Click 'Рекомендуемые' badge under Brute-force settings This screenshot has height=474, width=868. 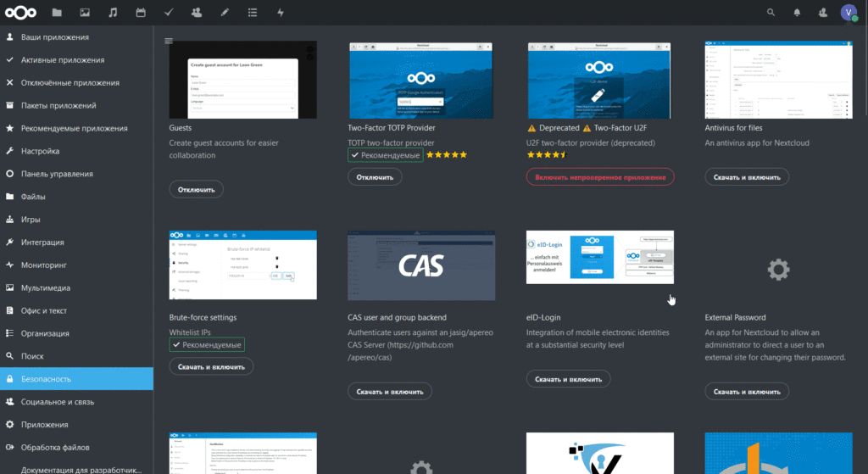pos(207,344)
